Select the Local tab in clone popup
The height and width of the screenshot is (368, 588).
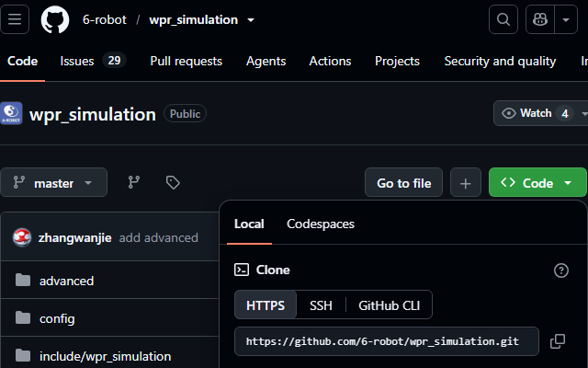249,224
